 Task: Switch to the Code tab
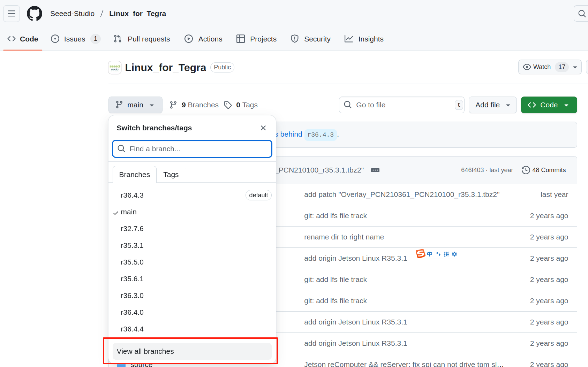click(x=23, y=39)
